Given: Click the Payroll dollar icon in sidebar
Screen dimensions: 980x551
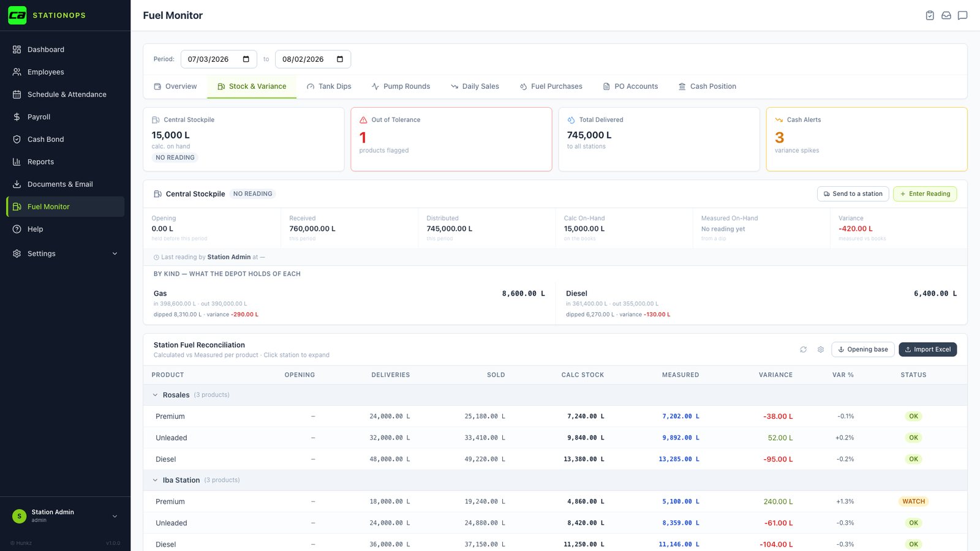Looking at the screenshot, I should 17,117.
